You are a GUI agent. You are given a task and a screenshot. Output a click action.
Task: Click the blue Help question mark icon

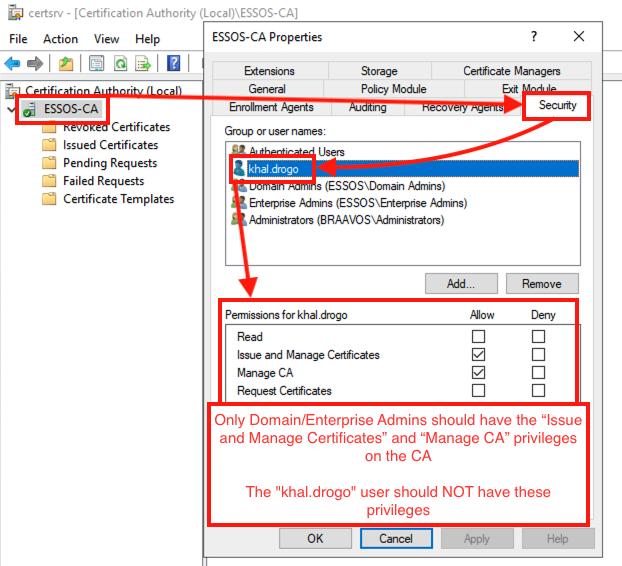(174, 64)
